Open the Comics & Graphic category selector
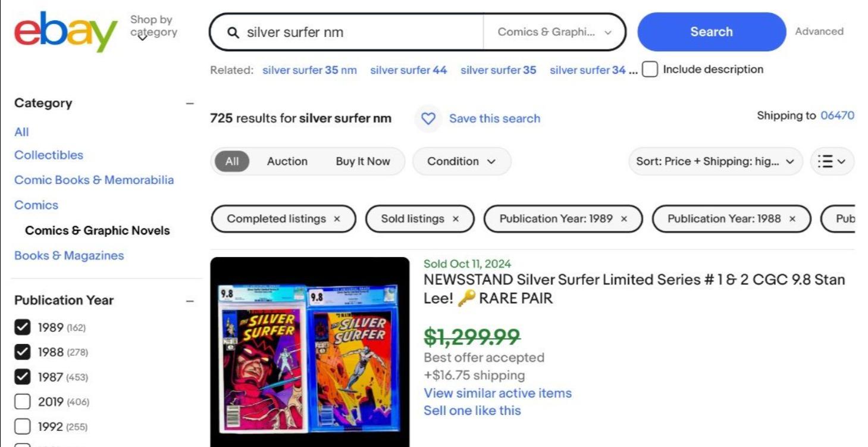 (x=554, y=32)
